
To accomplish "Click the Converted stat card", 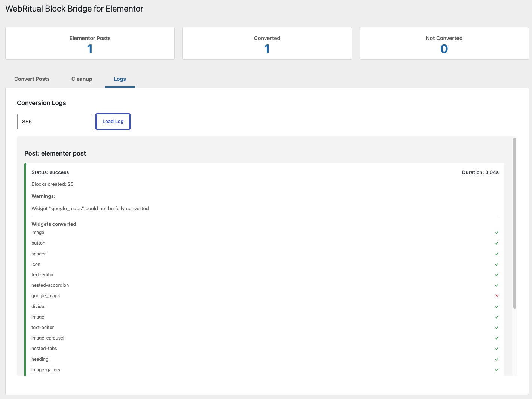I will (x=267, y=43).
